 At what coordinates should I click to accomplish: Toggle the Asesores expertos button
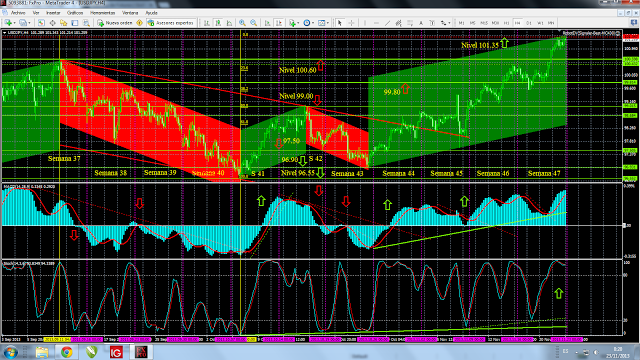(171, 23)
